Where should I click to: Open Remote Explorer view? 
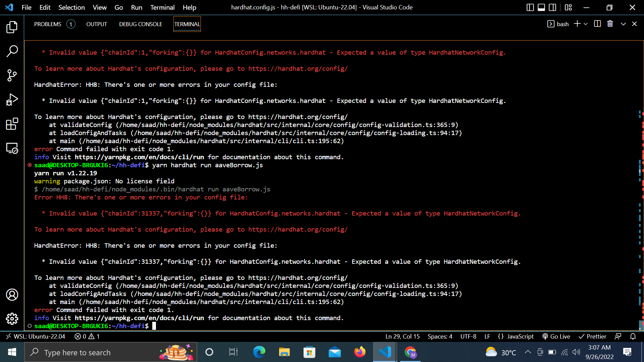pyautogui.click(x=12, y=148)
